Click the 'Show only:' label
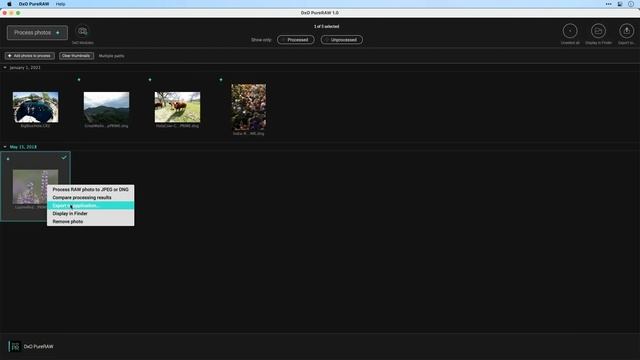Viewport: 640px width, 360px height. 261,40
